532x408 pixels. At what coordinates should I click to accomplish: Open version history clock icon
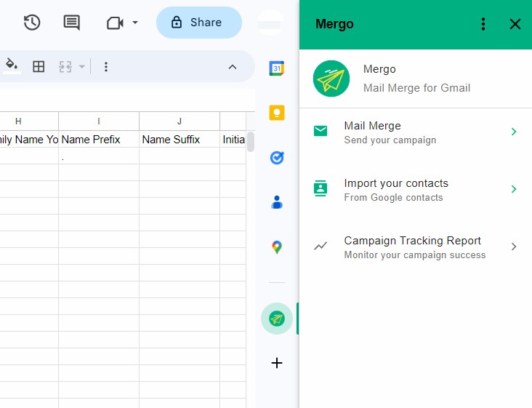coord(31,23)
